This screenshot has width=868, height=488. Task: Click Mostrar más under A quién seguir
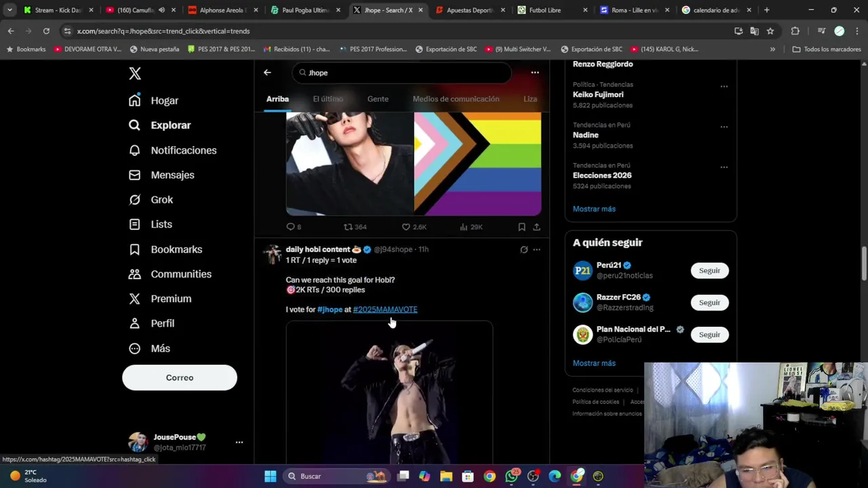pos(594,363)
